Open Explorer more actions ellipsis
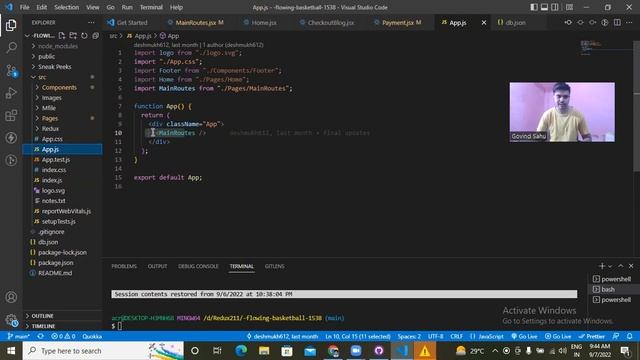Image resolution: width=640 pixels, height=360 pixels. tap(91, 22)
